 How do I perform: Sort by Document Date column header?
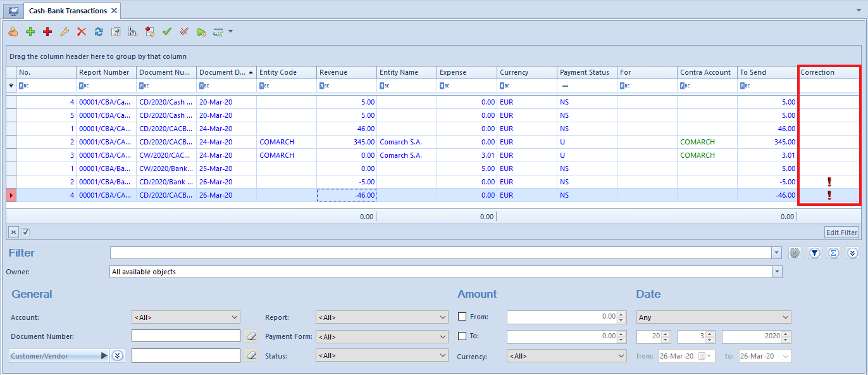pos(226,72)
